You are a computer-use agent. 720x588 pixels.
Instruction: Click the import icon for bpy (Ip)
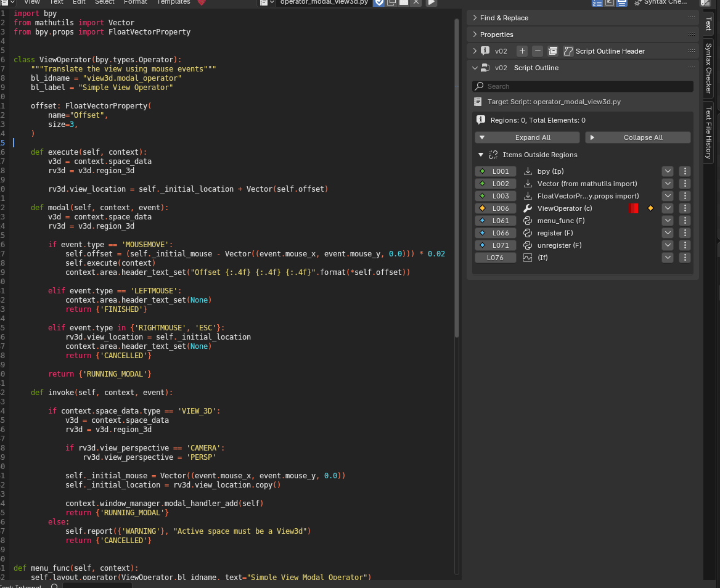point(528,171)
